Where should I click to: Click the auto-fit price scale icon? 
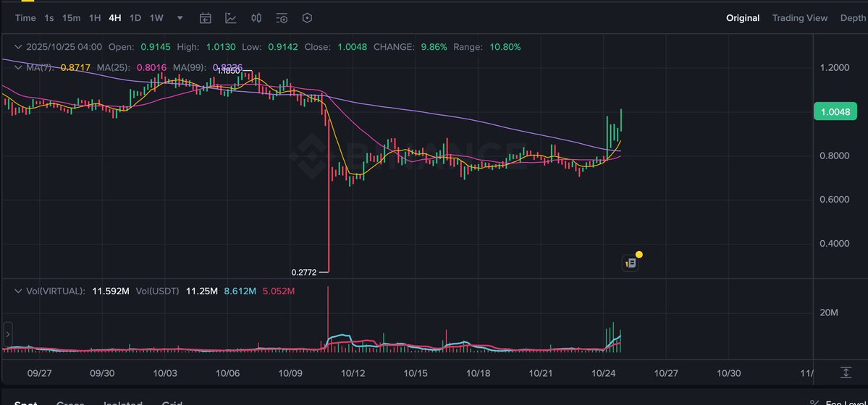click(846, 372)
